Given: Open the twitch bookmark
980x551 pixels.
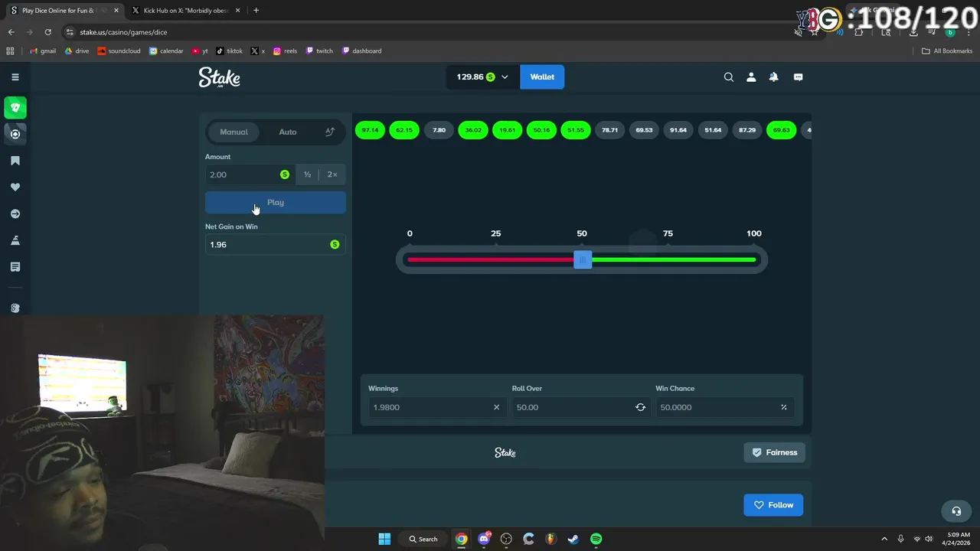Looking at the screenshot, I should pos(319,51).
